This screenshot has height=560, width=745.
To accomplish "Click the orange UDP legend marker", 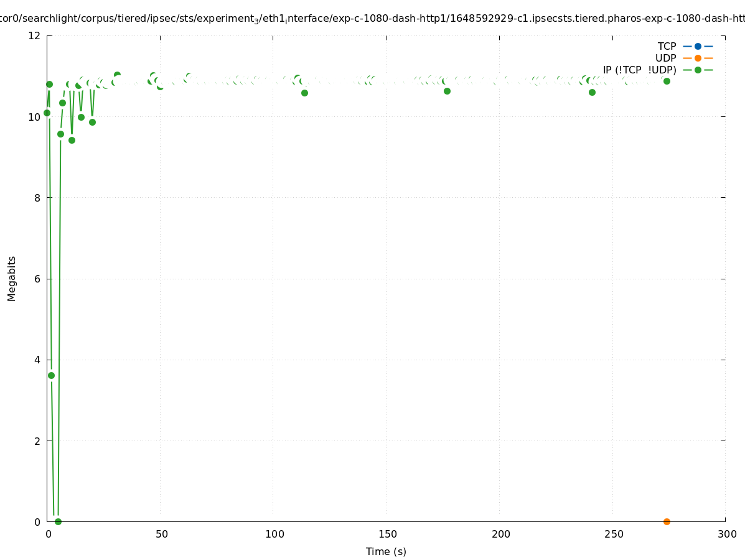I will [698, 58].
